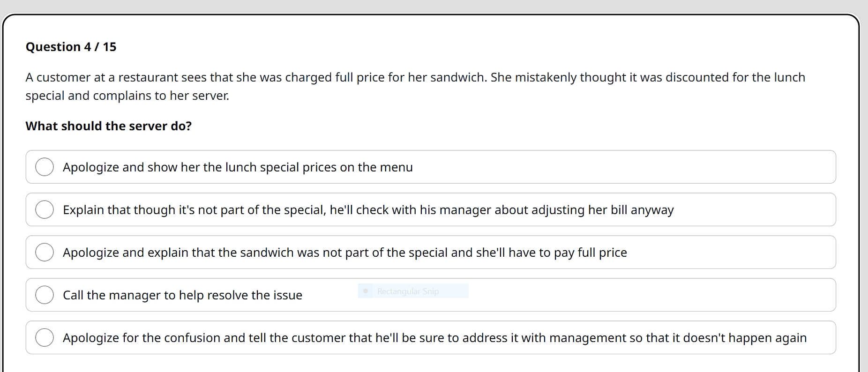This screenshot has width=868, height=372.
Task: Select 'Apologize and explain that the sandwich was not part of the special'
Action: pyautogui.click(x=45, y=252)
